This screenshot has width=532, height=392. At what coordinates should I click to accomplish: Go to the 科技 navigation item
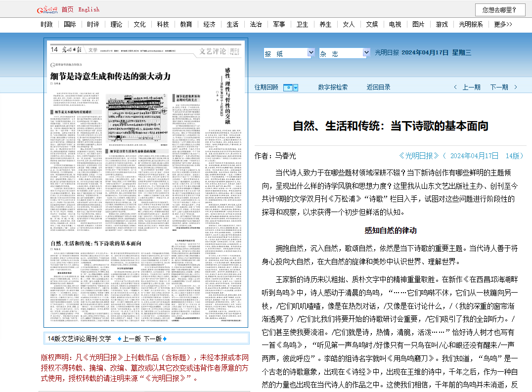(x=163, y=24)
